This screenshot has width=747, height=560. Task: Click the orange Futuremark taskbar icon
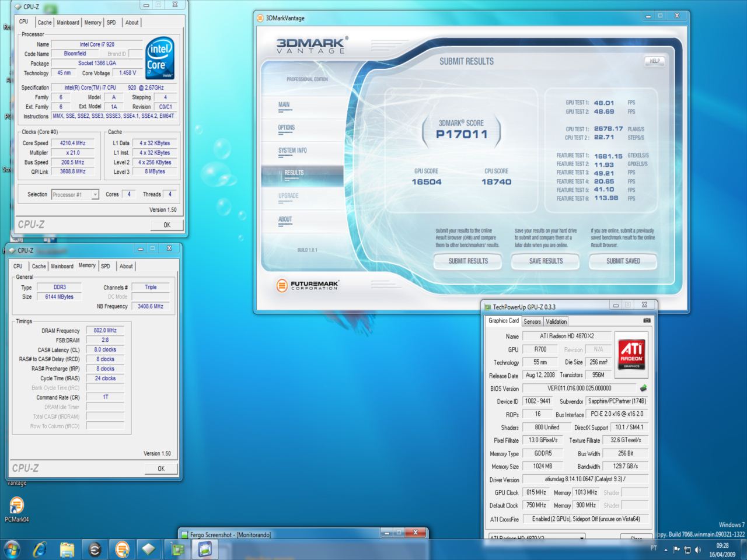(x=122, y=549)
